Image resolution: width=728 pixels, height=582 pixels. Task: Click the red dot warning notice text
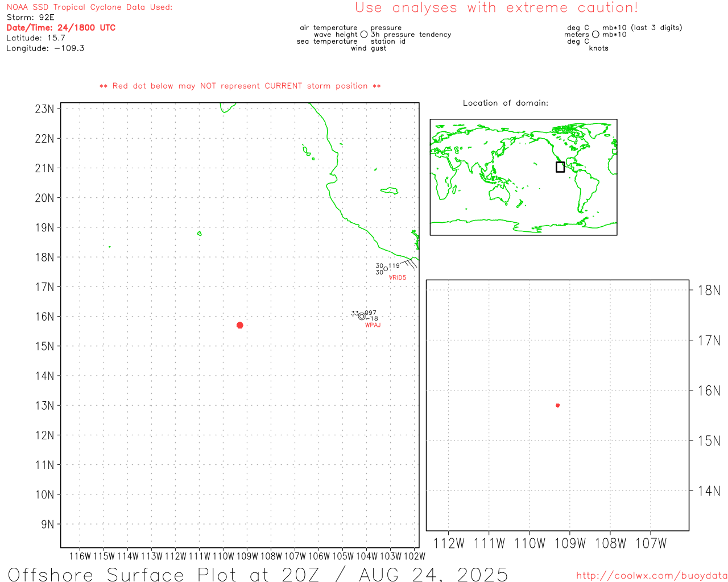coord(240,86)
